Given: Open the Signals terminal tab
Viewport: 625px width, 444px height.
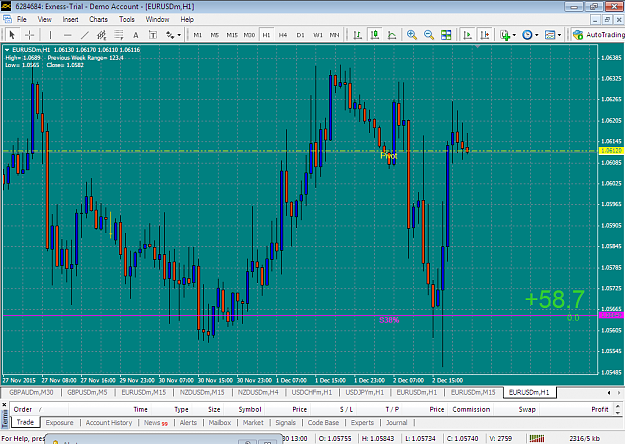Looking at the screenshot, I should tap(285, 422).
